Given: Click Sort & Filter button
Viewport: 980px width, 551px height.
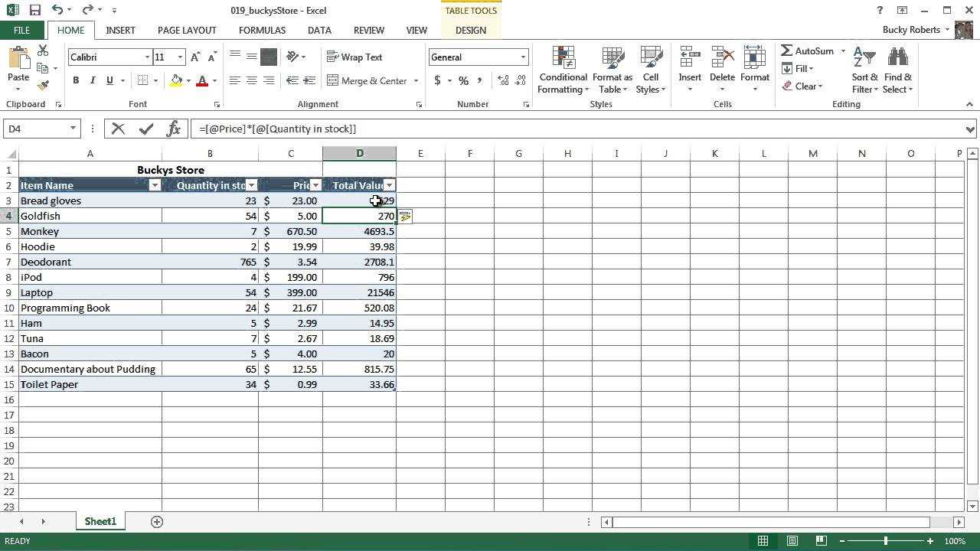Looking at the screenshot, I should click(865, 70).
